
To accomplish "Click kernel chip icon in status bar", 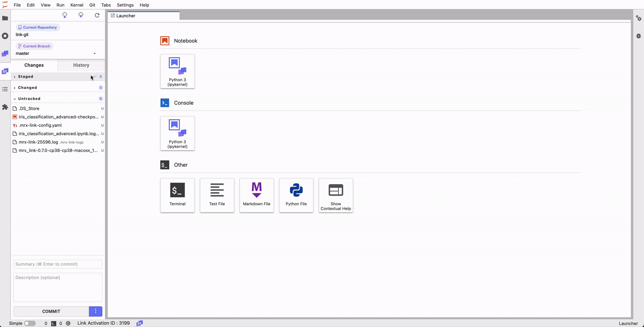I will pyautogui.click(x=68, y=323).
